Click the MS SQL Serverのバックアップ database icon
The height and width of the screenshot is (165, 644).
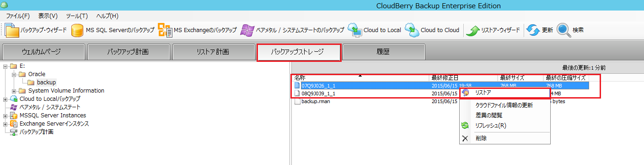[x=77, y=30]
